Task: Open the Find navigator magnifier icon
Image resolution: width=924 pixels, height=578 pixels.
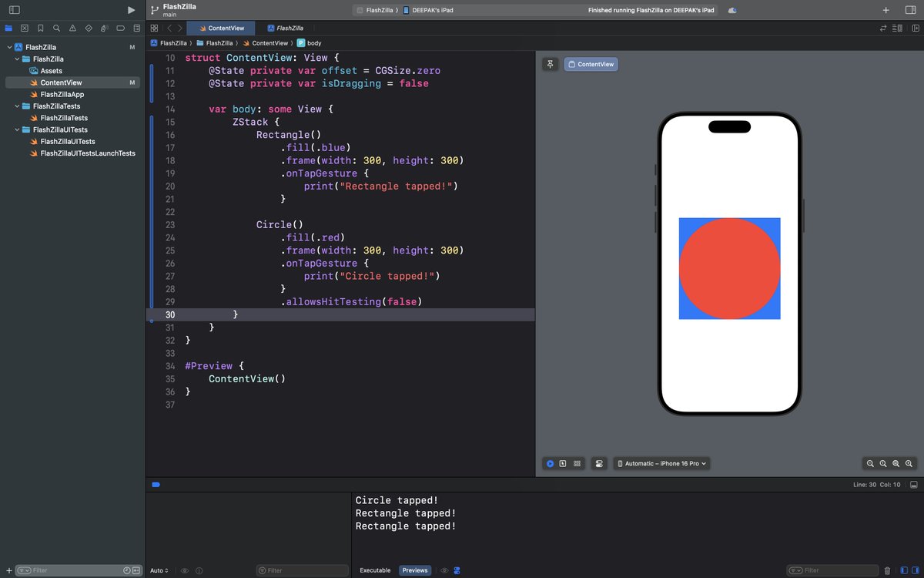Action: click(x=56, y=28)
